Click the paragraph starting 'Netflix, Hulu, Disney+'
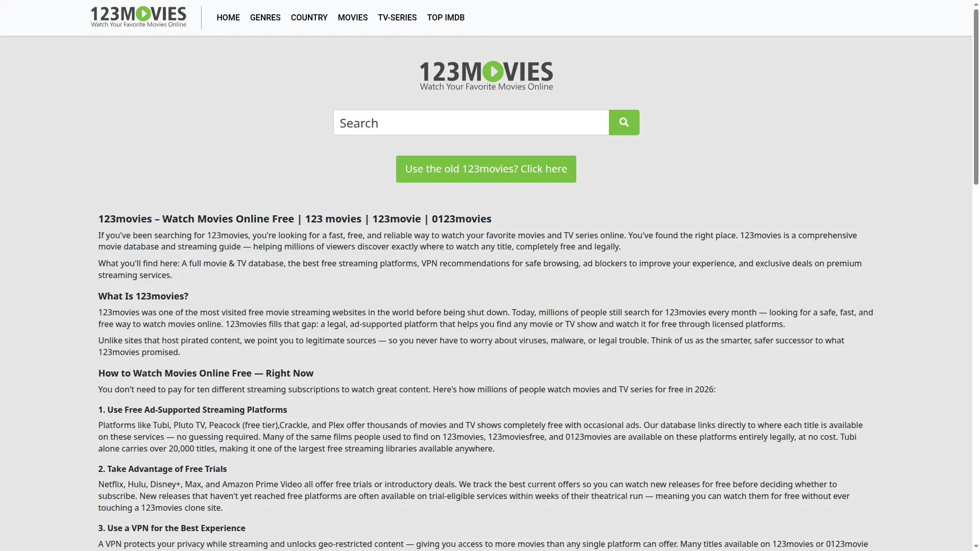The height and width of the screenshot is (551, 980). [x=474, y=496]
